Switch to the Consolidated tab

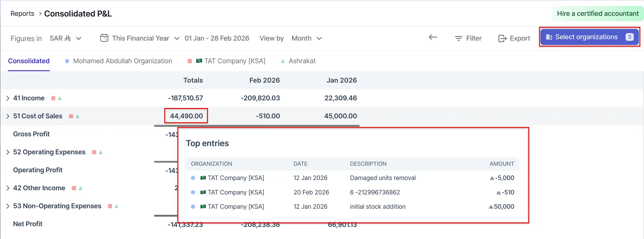(x=29, y=61)
